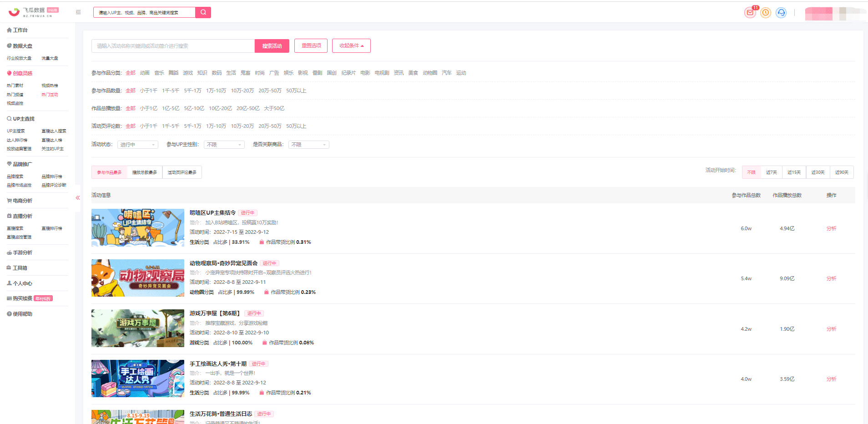Viewport: 868px width, 424px height.
Task: Click shopping bag icon in 手工绘画达人秀 row
Action: pyautogui.click(x=262, y=393)
